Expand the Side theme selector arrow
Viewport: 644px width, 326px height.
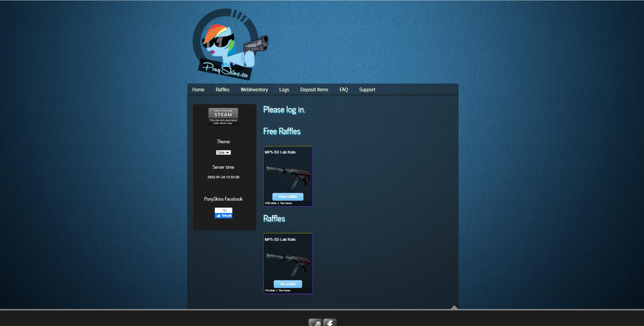[228, 152]
